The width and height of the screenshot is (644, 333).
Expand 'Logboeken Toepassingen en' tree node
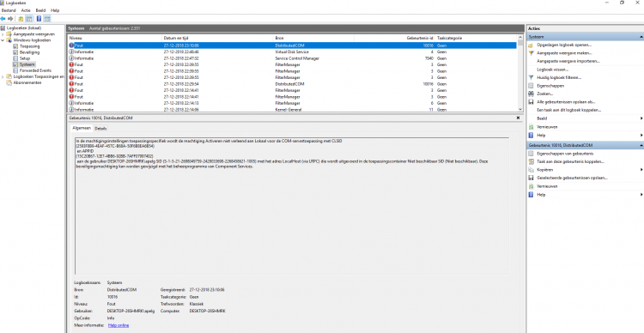tap(3, 76)
